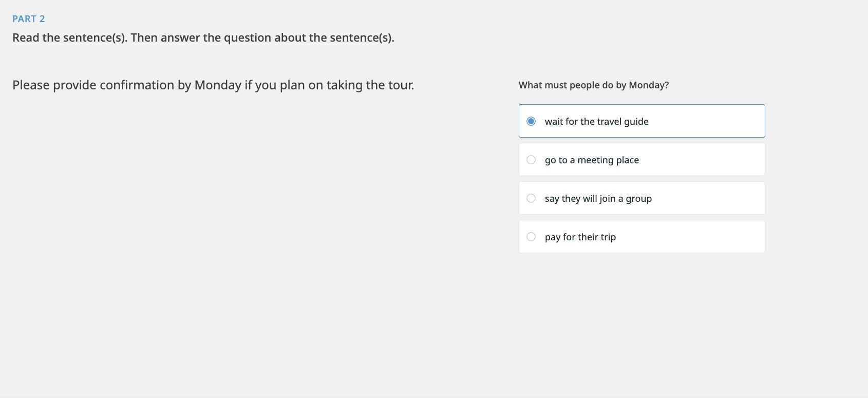Click the text "go to a meeting place"
The width and height of the screenshot is (868, 399).
pyautogui.click(x=592, y=160)
